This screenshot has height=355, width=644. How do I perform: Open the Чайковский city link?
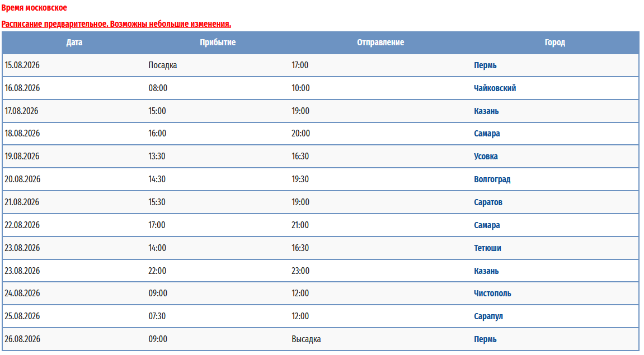(x=495, y=88)
